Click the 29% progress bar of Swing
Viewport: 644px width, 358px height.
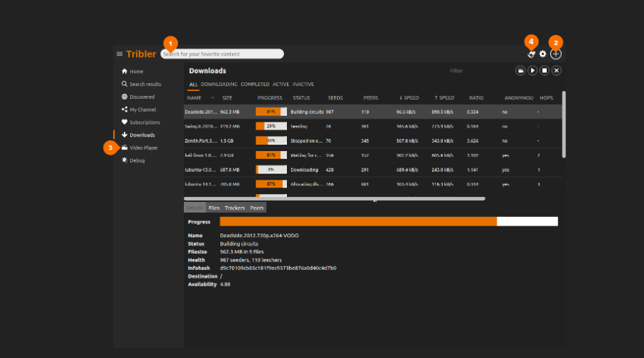271,126
